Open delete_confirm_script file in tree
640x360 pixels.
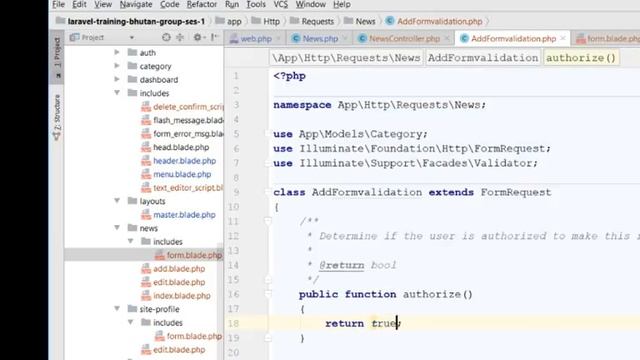pos(182,107)
